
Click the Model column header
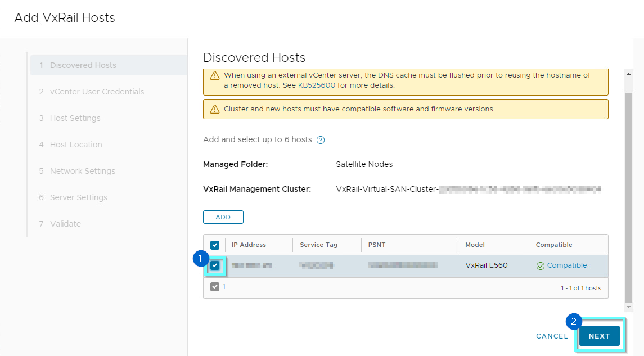pos(475,245)
